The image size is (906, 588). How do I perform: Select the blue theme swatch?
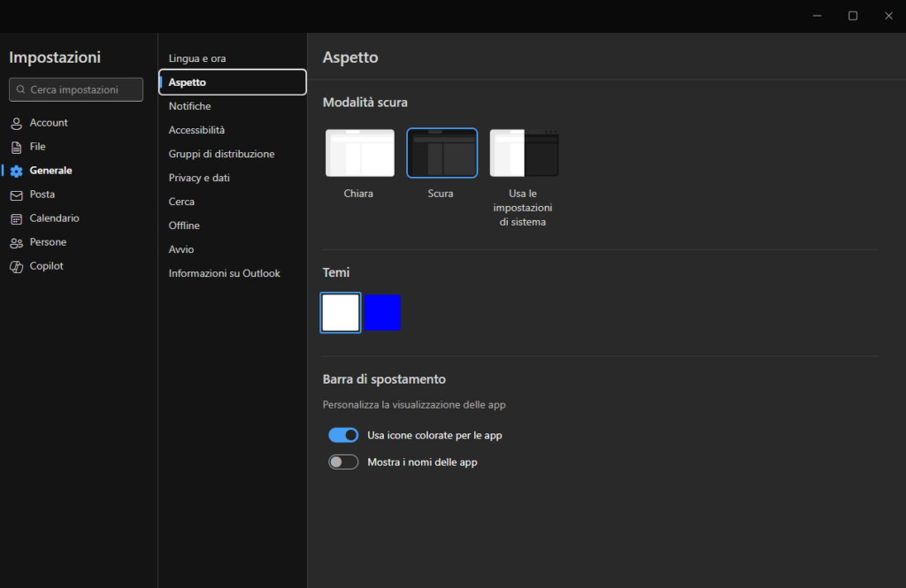pyautogui.click(x=382, y=312)
